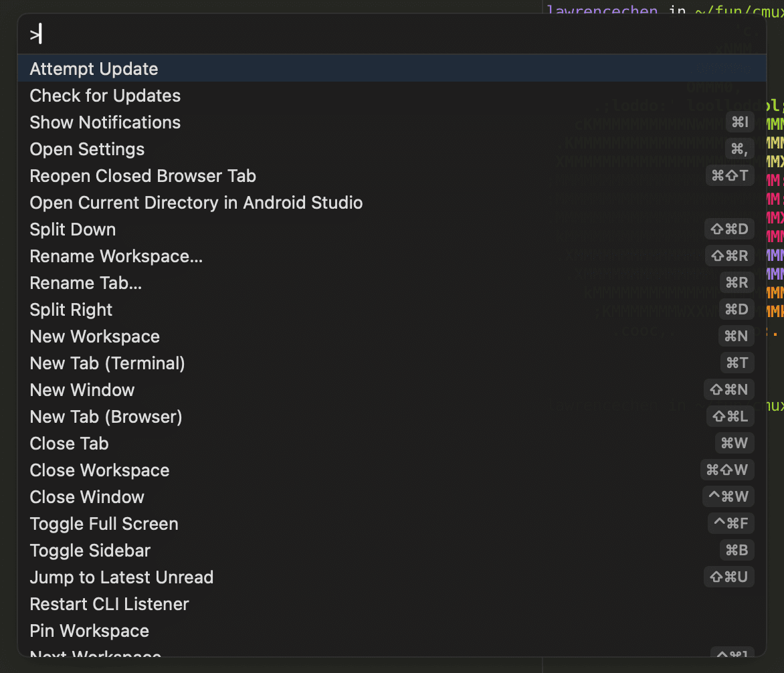Image resolution: width=784 pixels, height=673 pixels.
Task: Open Current Directory in Android Studio
Action: 196,203
